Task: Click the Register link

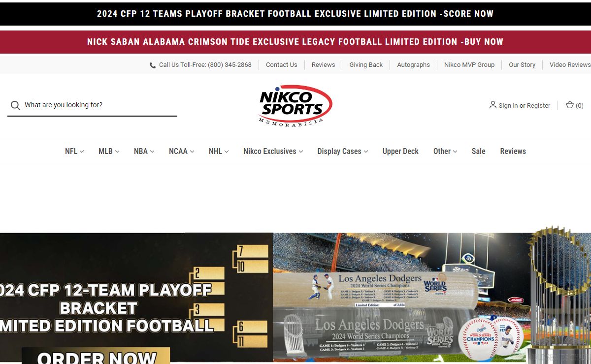Action: coord(538,106)
